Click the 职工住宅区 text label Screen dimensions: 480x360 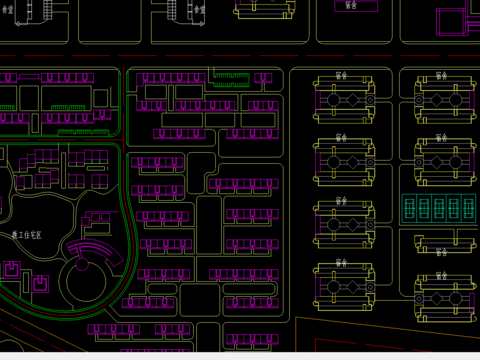[27, 235]
